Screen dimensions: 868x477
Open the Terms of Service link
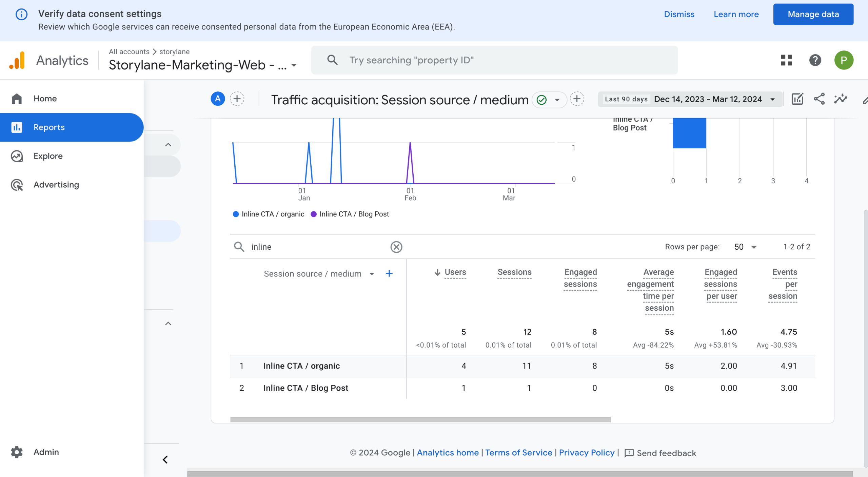(518, 453)
